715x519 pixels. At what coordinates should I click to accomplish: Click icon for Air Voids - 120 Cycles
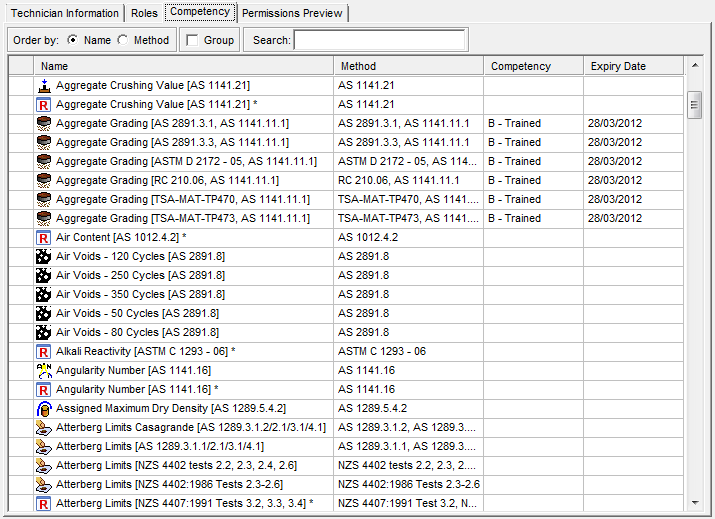pyautogui.click(x=43, y=257)
